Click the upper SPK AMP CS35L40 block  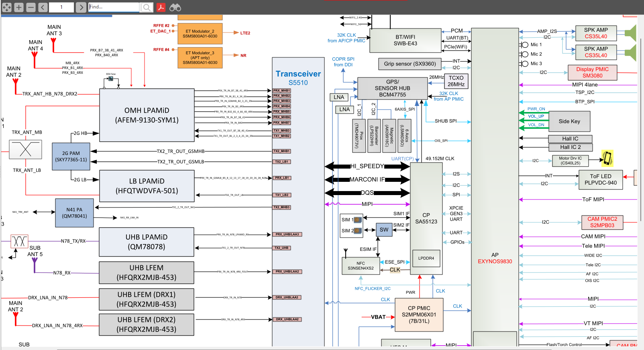tap(596, 33)
